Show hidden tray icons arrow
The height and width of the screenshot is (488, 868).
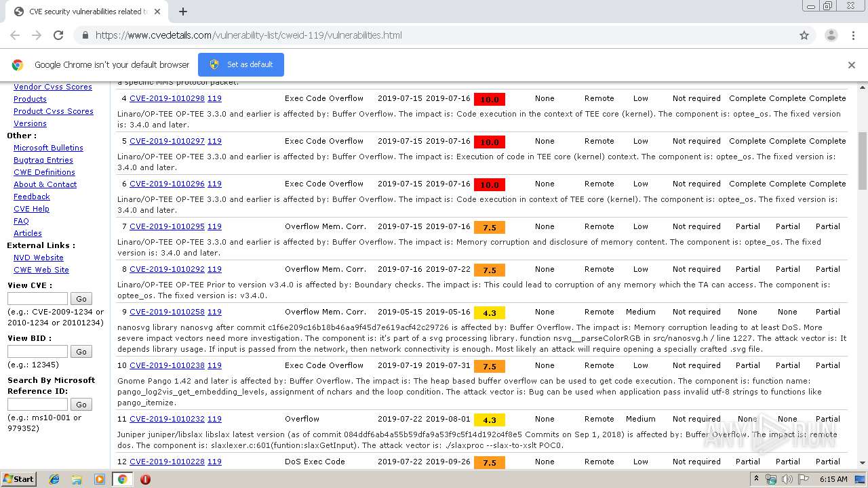pos(757,479)
